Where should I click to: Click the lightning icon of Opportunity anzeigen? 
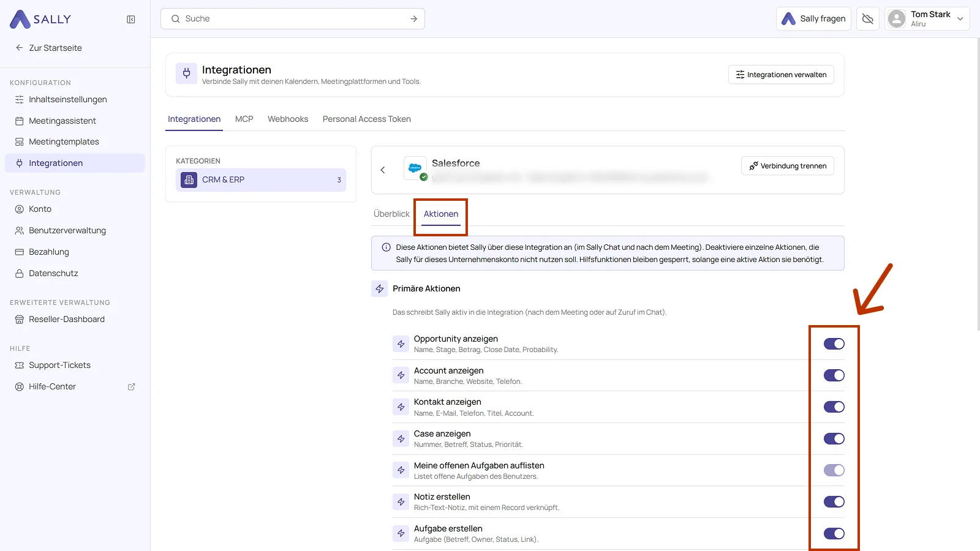401,344
